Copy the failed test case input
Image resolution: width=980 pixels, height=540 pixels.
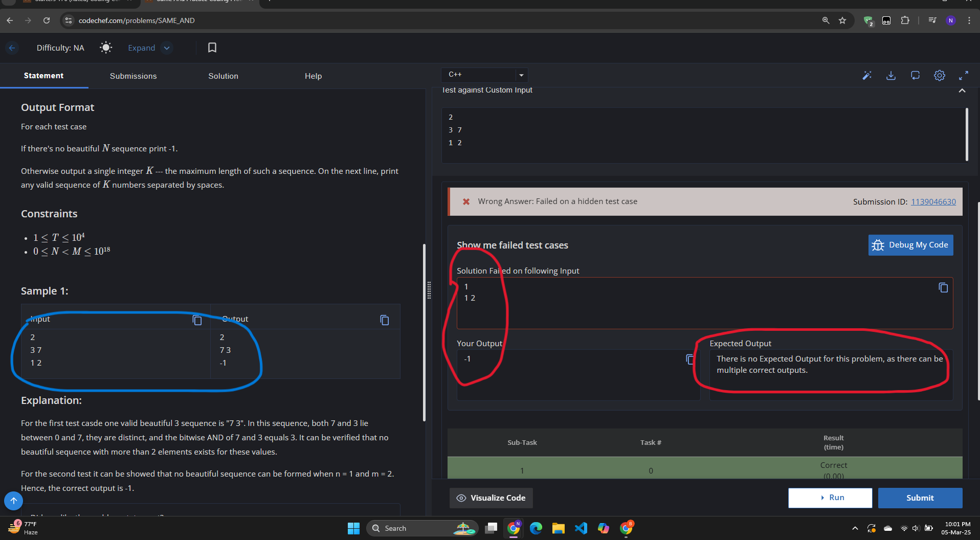pos(943,288)
